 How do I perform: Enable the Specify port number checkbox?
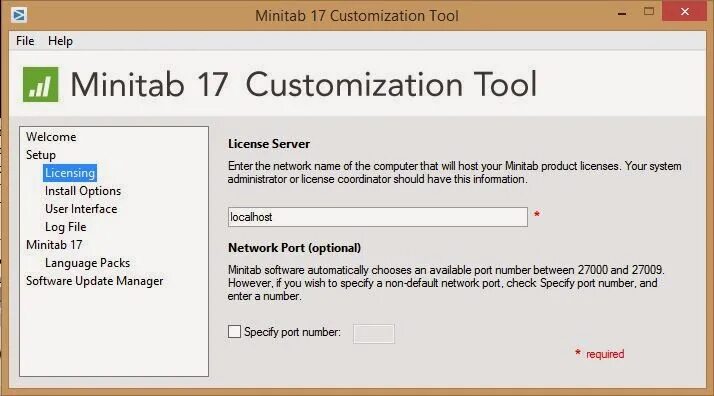(234, 332)
